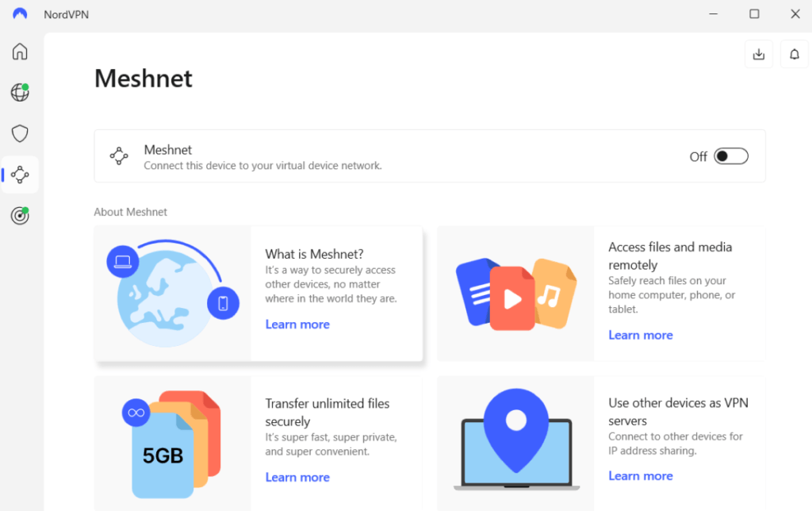Click Learn more under VPN servers card
812x511 pixels.
(x=640, y=476)
